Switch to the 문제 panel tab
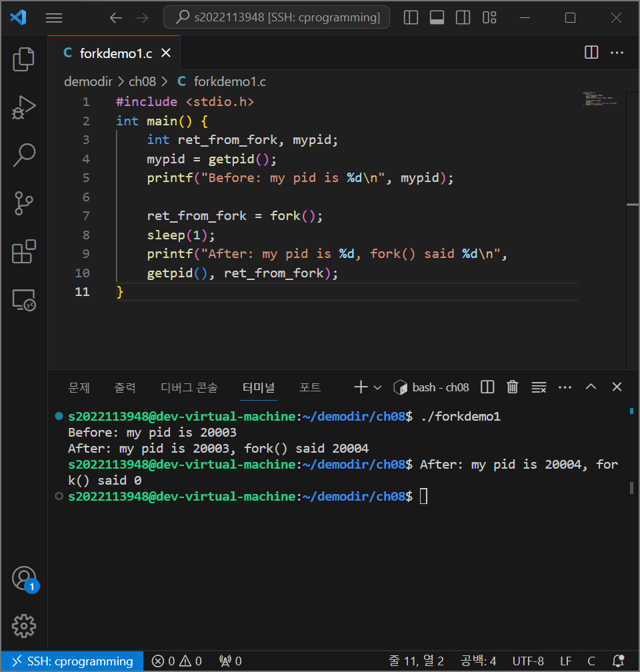This screenshot has width=640, height=672. click(79, 387)
